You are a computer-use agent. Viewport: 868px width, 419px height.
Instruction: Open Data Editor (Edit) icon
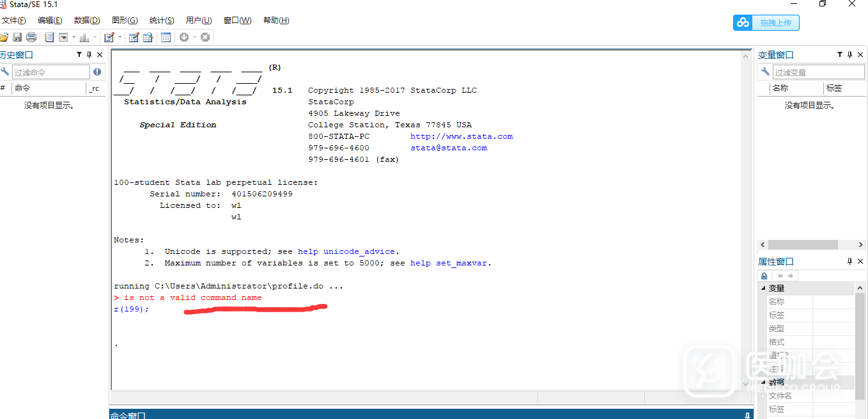pyautogui.click(x=134, y=37)
